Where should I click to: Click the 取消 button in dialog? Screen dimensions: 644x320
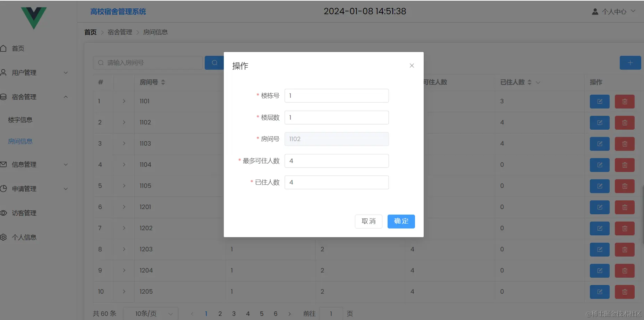(x=368, y=221)
